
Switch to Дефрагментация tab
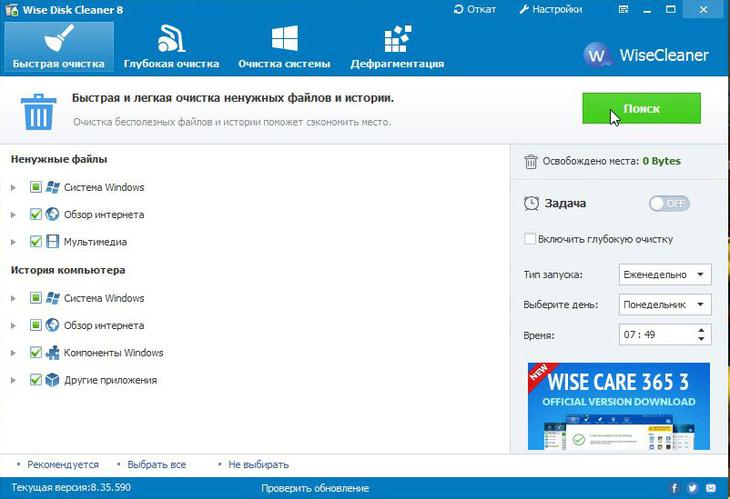(397, 47)
